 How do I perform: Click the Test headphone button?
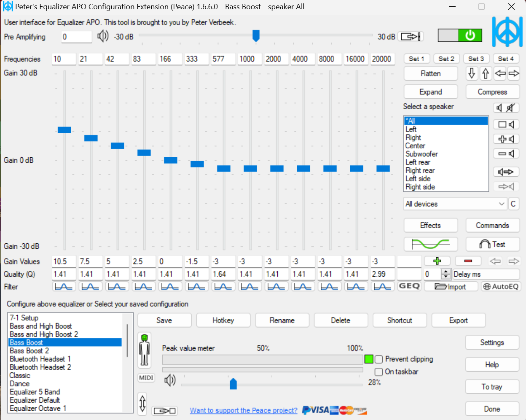click(492, 244)
